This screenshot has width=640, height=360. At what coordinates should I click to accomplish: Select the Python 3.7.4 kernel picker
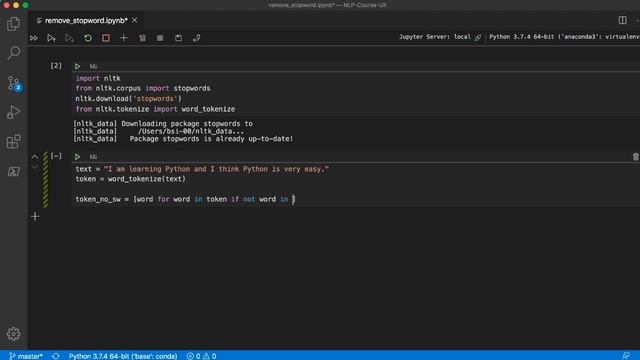tap(564, 37)
